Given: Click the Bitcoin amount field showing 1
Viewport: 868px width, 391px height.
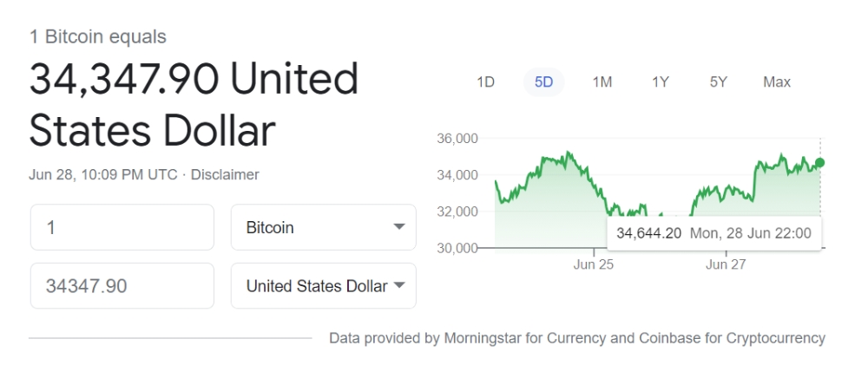Looking at the screenshot, I should click(122, 227).
